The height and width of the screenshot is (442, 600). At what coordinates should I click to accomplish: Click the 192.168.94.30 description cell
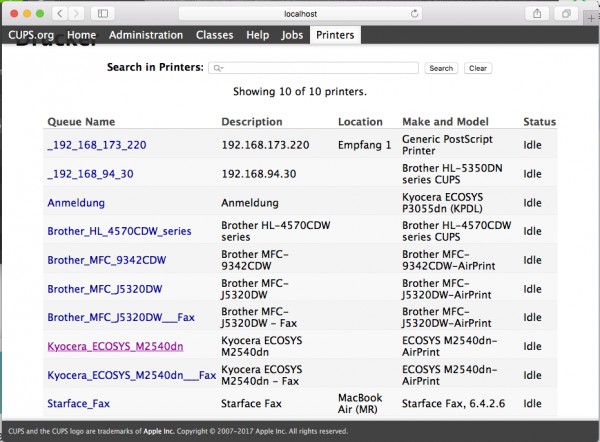(259, 174)
